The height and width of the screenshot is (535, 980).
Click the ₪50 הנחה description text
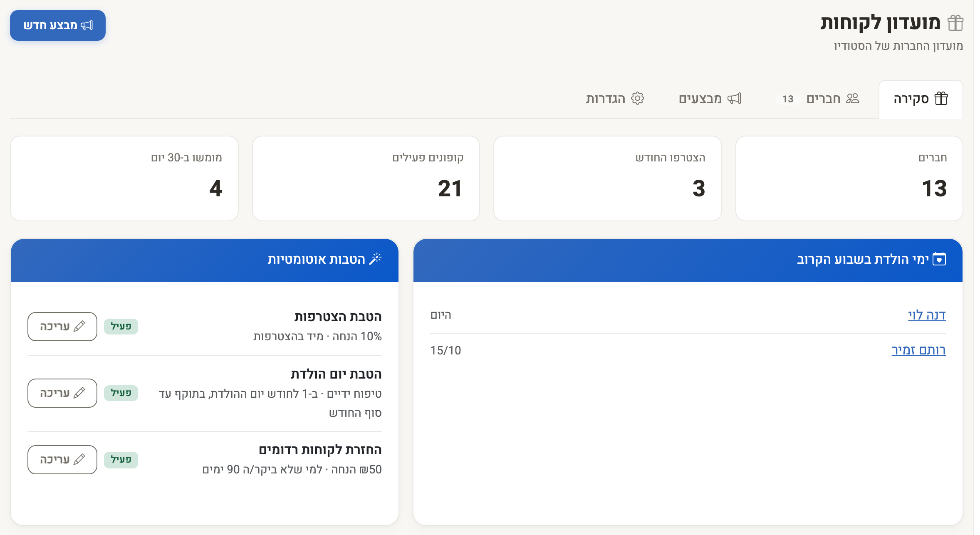(x=292, y=470)
